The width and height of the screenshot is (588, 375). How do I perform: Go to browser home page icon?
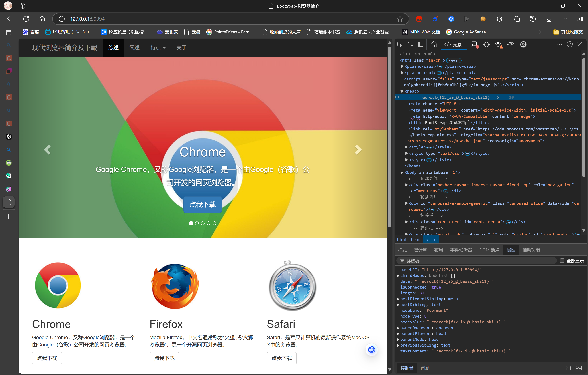click(42, 19)
